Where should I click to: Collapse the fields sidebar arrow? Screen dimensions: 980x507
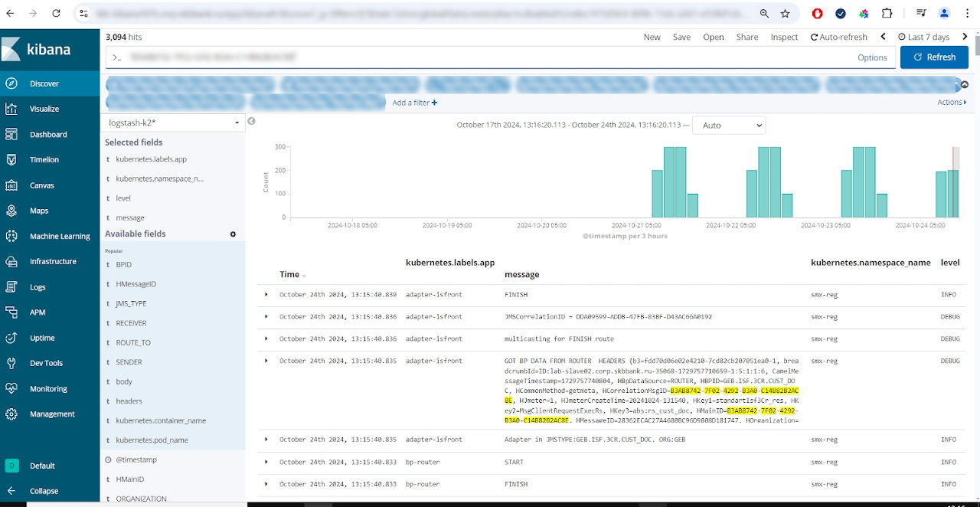pyautogui.click(x=251, y=121)
